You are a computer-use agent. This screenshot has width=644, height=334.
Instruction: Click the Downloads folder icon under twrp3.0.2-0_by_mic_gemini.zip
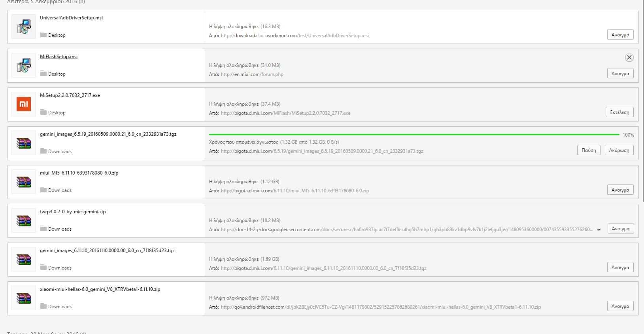coord(43,229)
